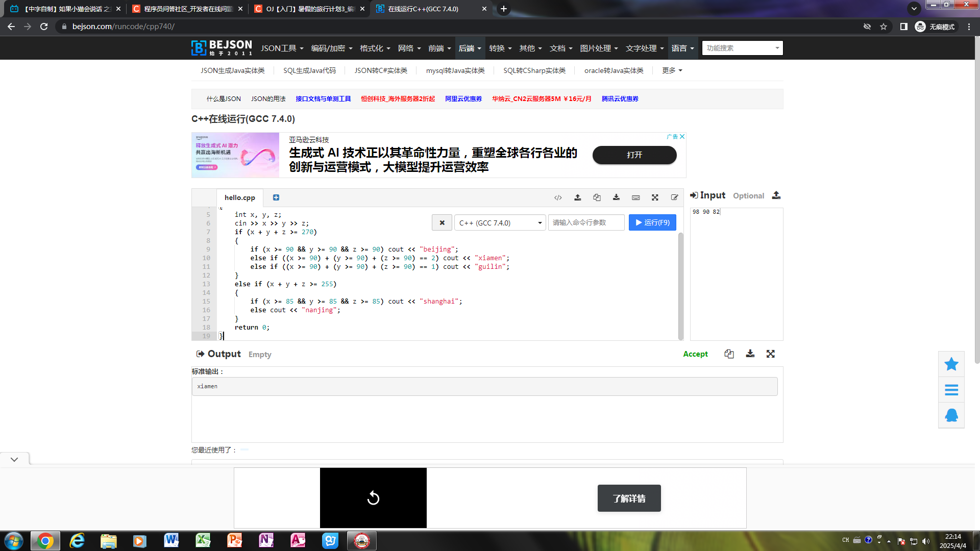Viewport: 980px width, 551px height.
Task: Open the 功能搜索 search combo box
Action: [742, 48]
